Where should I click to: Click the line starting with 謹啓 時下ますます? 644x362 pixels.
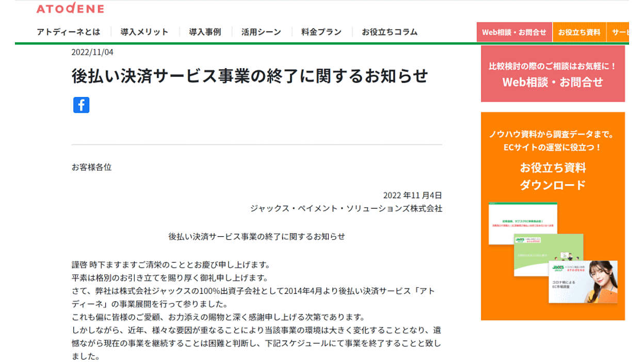click(x=171, y=265)
